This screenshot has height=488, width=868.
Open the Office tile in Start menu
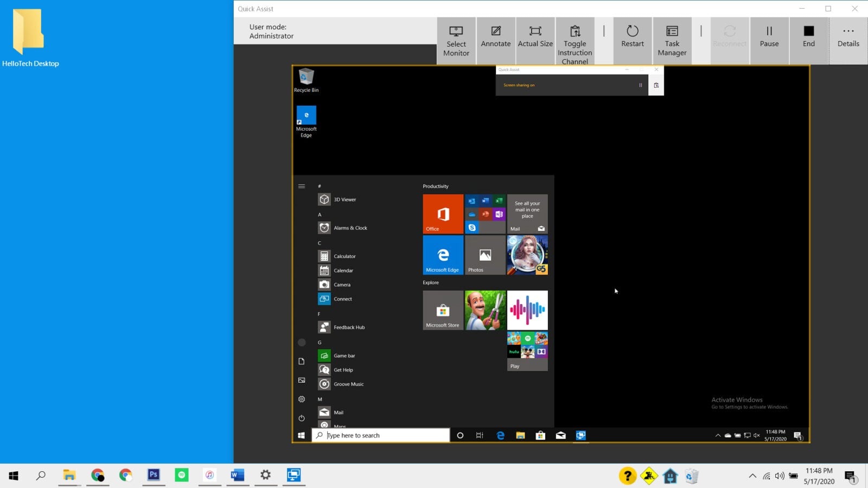(x=443, y=214)
